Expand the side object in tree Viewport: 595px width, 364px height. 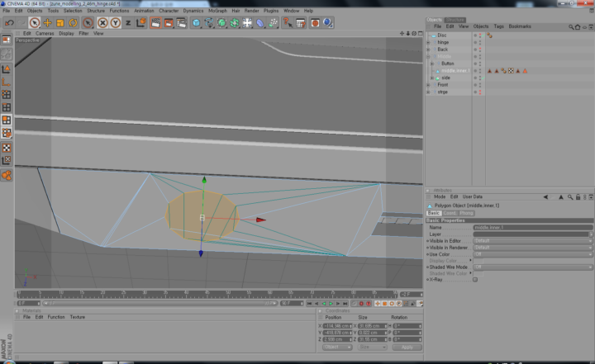[x=432, y=78]
